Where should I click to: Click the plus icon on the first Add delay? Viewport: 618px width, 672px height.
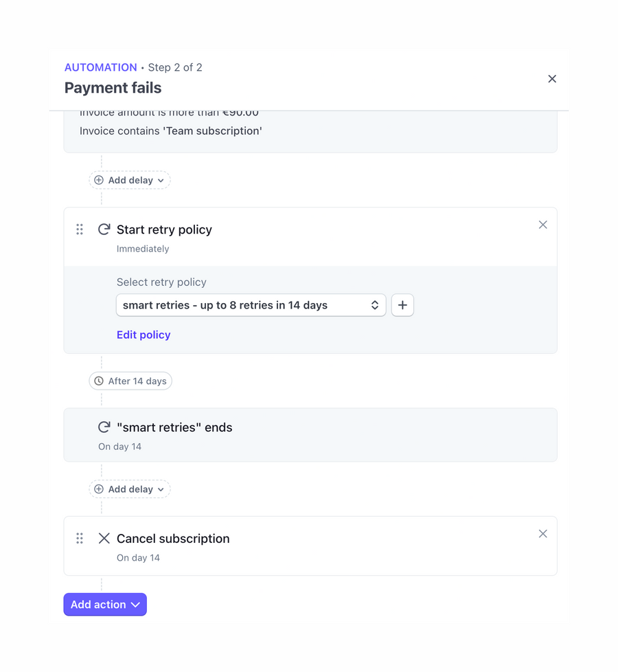pyautogui.click(x=98, y=179)
